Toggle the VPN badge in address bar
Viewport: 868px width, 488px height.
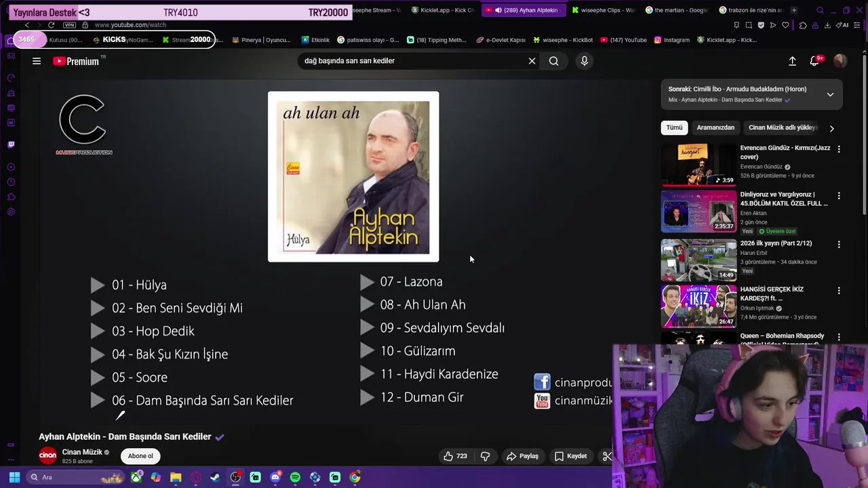click(69, 25)
